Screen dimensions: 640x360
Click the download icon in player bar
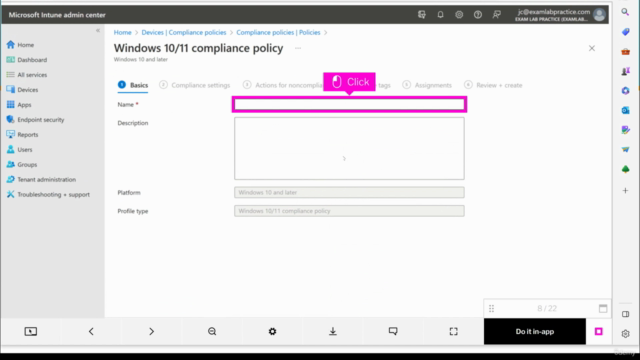[333, 331]
